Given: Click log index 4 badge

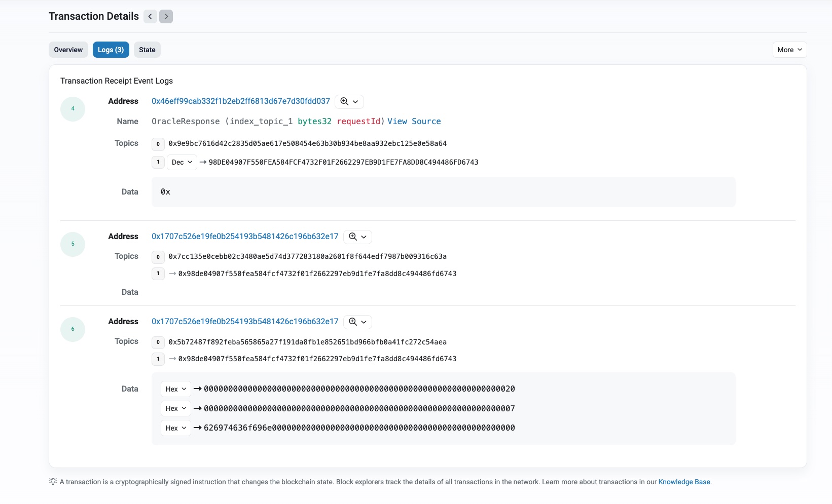Looking at the screenshot, I should [73, 109].
